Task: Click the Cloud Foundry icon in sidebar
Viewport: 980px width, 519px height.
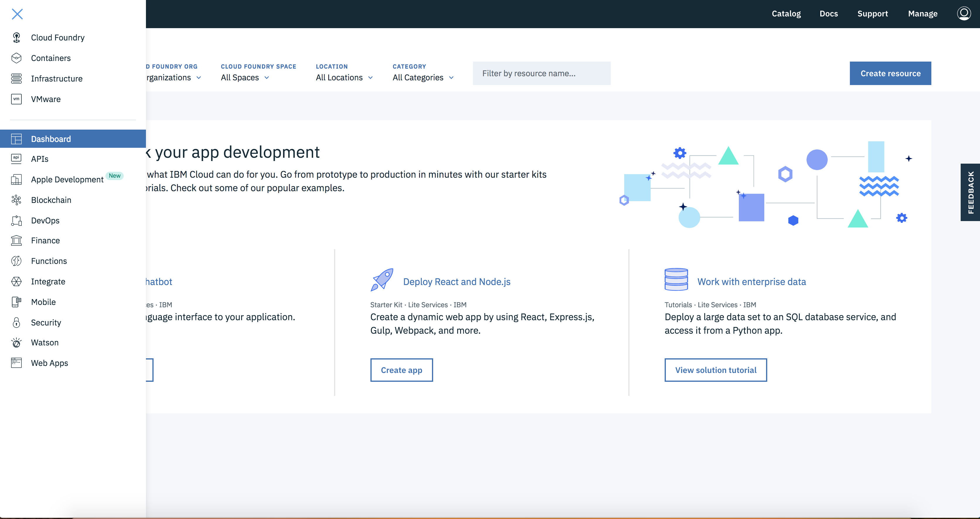Action: [x=16, y=37]
